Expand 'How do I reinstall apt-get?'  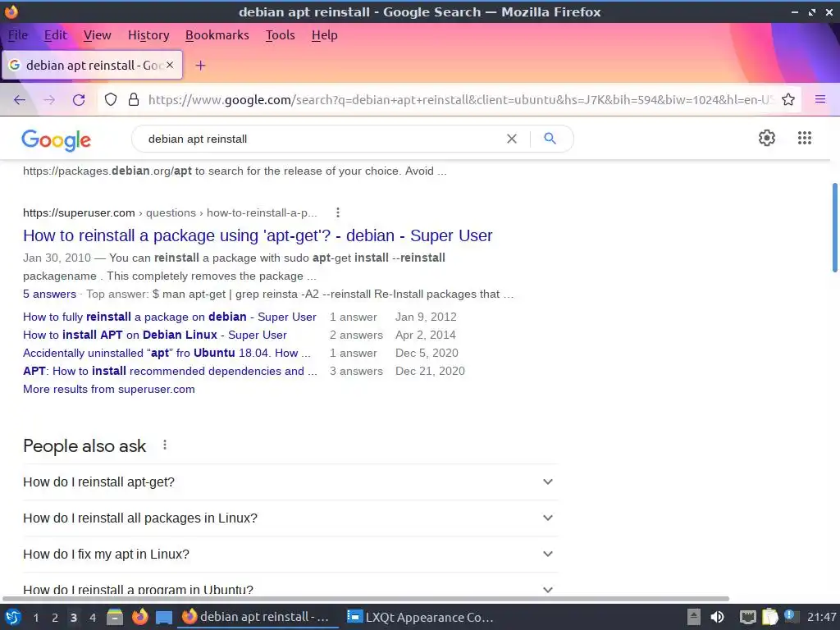click(290, 482)
